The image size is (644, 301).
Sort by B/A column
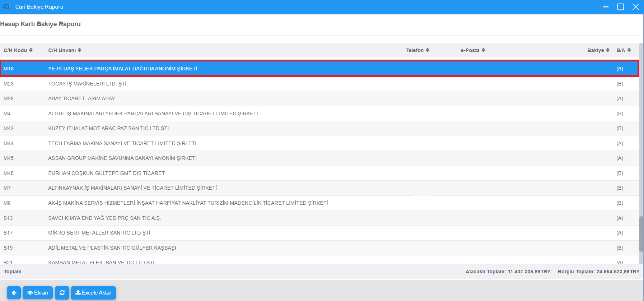[624, 50]
